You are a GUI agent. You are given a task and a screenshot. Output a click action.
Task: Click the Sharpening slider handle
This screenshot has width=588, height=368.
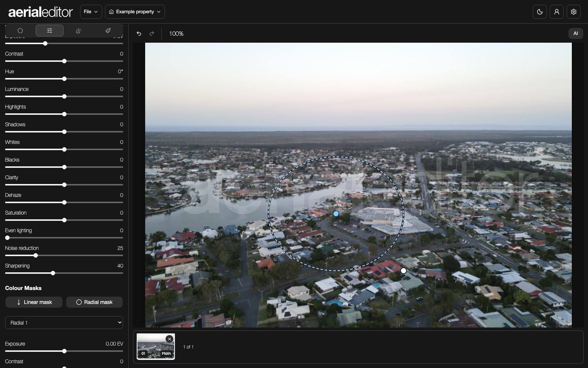[x=53, y=273]
